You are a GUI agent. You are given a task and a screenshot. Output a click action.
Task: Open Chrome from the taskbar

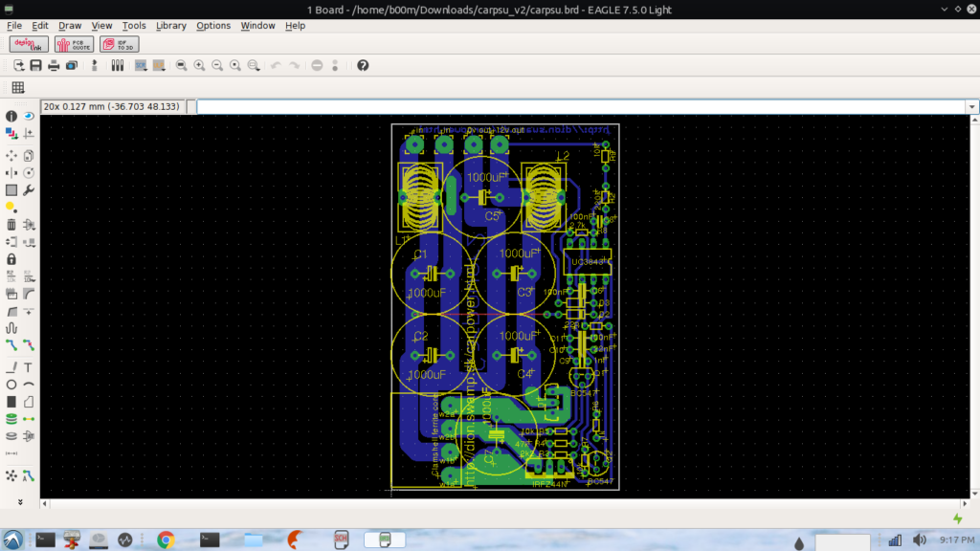coord(166,540)
